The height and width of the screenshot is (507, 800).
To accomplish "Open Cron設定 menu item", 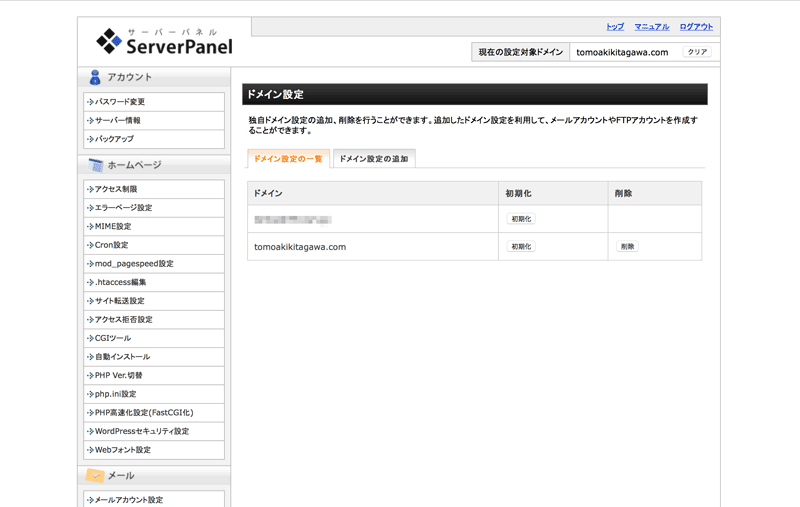I will [154, 245].
